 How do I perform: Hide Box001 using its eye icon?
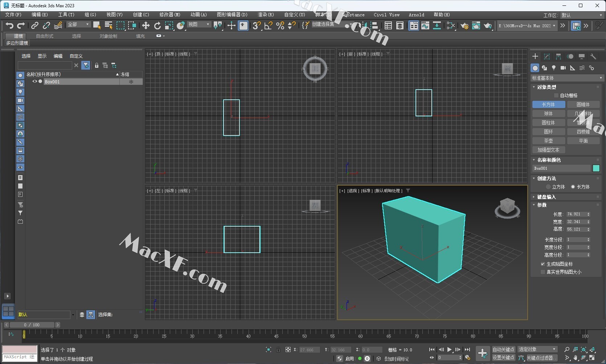click(35, 82)
